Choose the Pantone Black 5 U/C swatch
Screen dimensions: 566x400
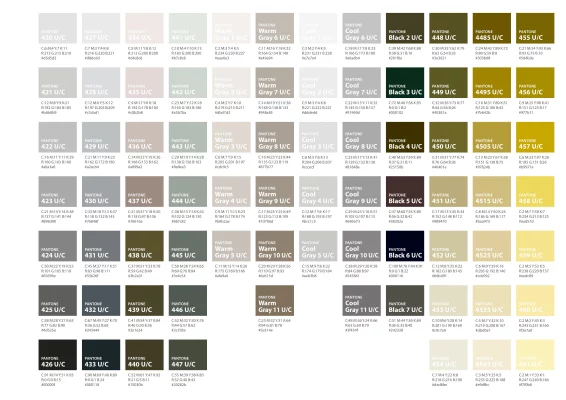[x=405, y=192]
